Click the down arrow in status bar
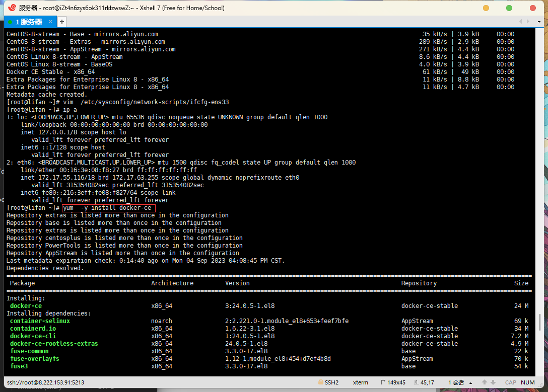 tap(494, 382)
